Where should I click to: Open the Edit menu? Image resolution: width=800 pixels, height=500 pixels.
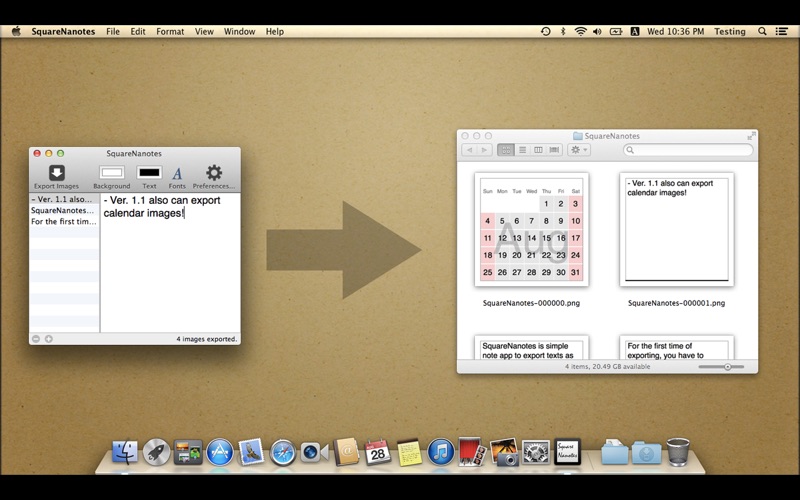138,31
